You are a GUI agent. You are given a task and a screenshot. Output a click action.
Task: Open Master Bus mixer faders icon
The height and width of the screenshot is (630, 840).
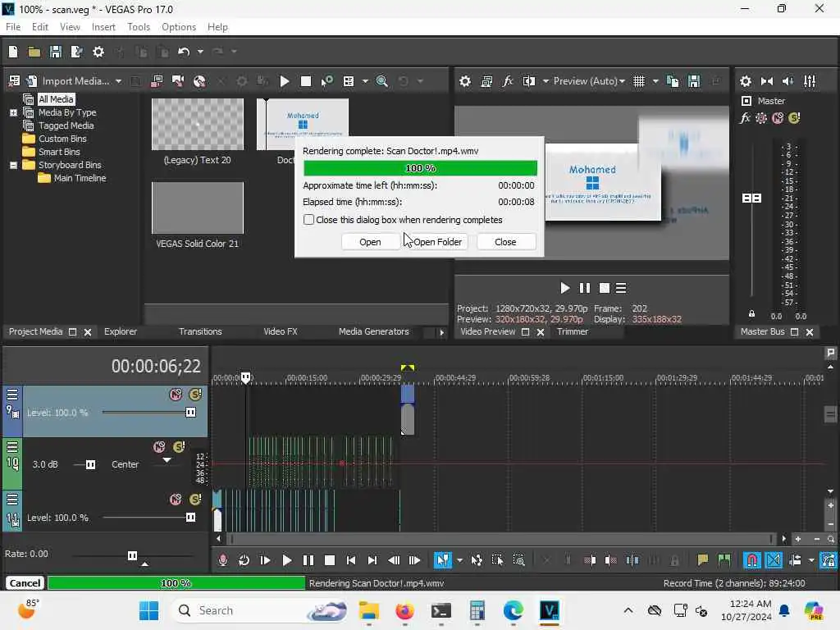pyautogui.click(x=810, y=81)
